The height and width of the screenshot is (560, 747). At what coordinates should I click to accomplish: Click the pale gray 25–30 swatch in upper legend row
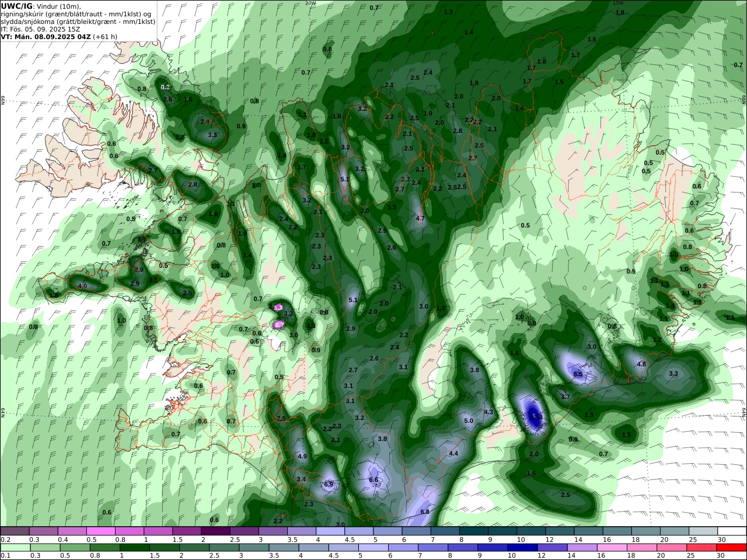[x=703, y=531]
